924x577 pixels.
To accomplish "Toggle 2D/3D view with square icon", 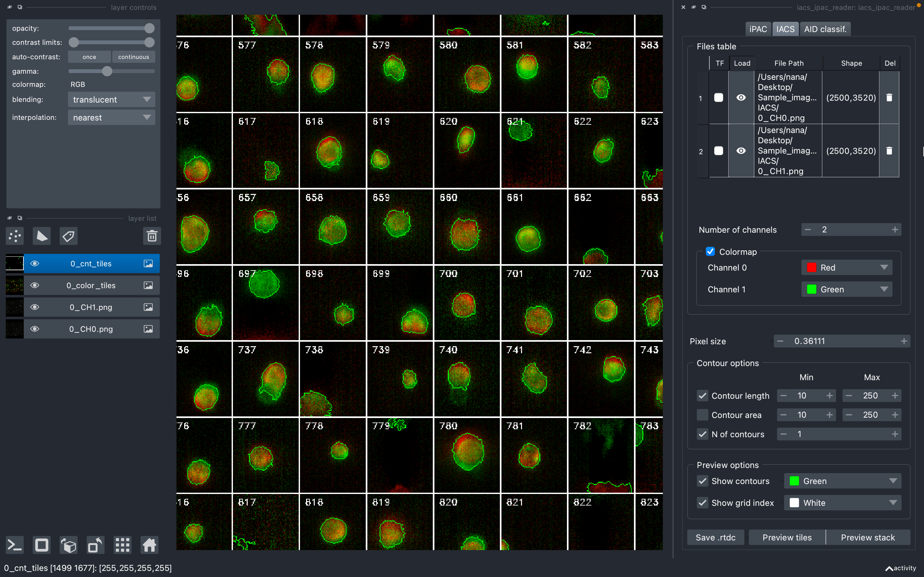I will (42, 545).
